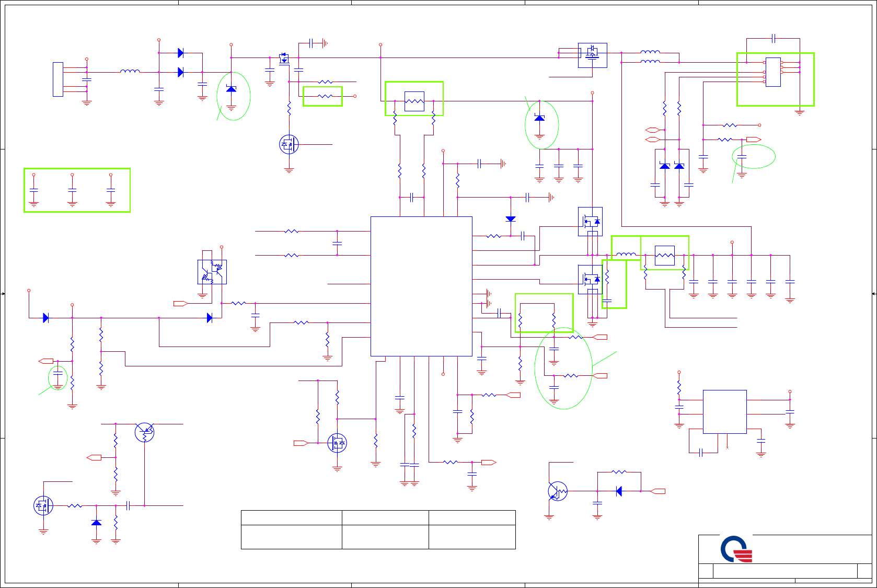Screen dimensions: 877x588
Task: Select the large central controller IC rectangle
Action: point(421,286)
